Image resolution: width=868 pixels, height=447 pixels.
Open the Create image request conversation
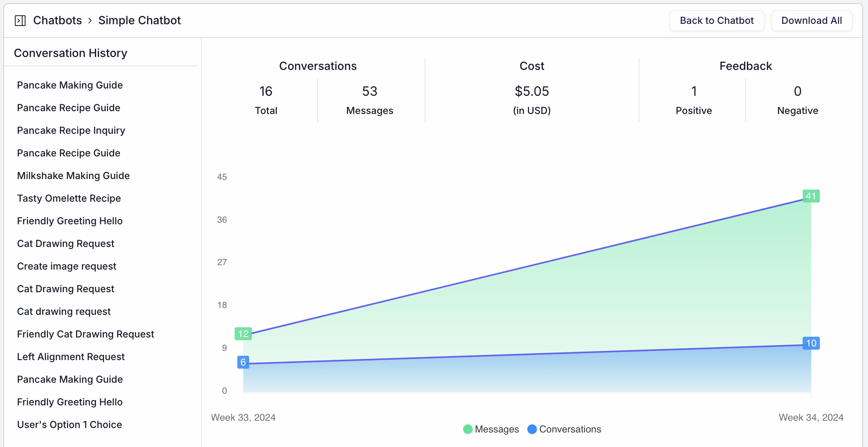66,266
